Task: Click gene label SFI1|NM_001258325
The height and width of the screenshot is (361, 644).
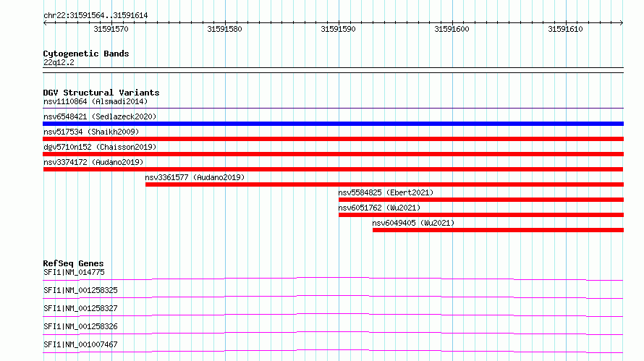Action: coord(80,290)
